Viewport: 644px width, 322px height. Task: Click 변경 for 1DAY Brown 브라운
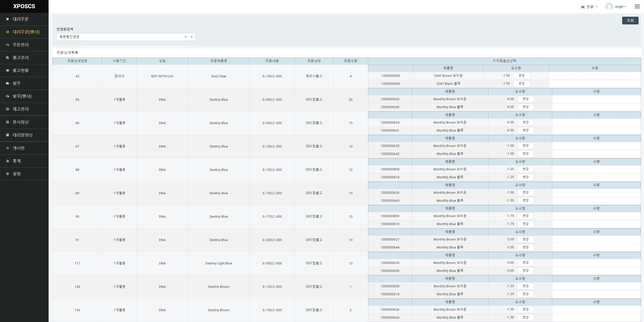(521, 76)
